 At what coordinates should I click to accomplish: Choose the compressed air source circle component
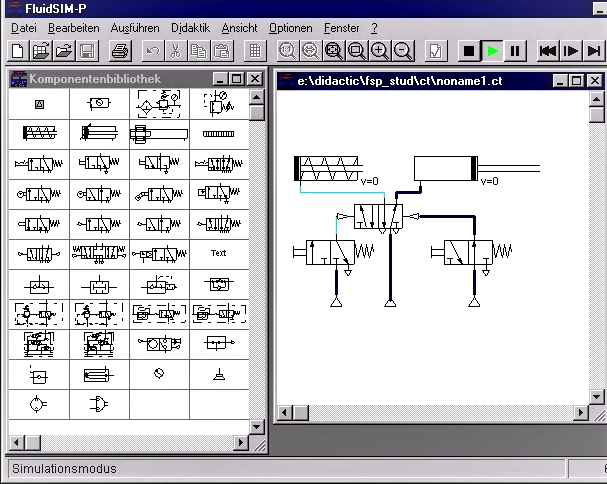point(38,404)
